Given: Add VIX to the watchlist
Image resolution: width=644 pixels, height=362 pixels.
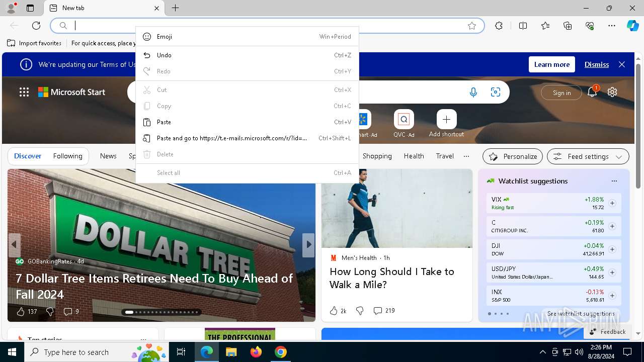Looking at the screenshot, I should pos(612,203).
